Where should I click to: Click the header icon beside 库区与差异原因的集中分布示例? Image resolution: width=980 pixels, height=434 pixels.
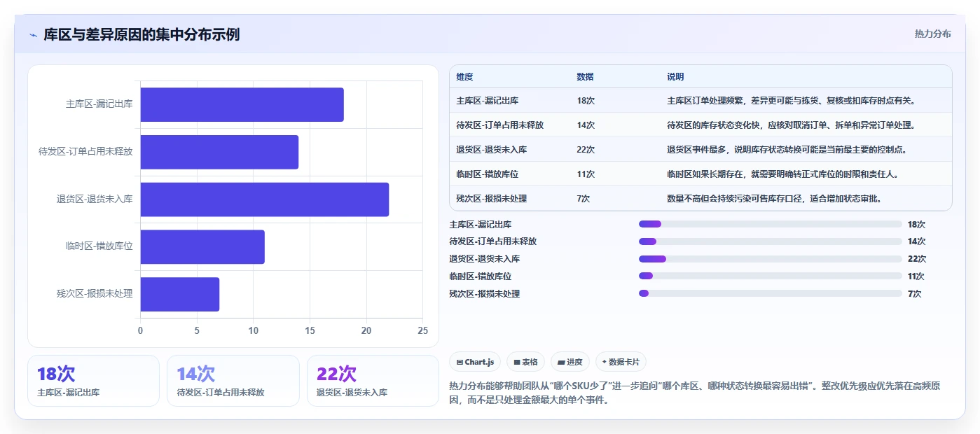coord(33,35)
